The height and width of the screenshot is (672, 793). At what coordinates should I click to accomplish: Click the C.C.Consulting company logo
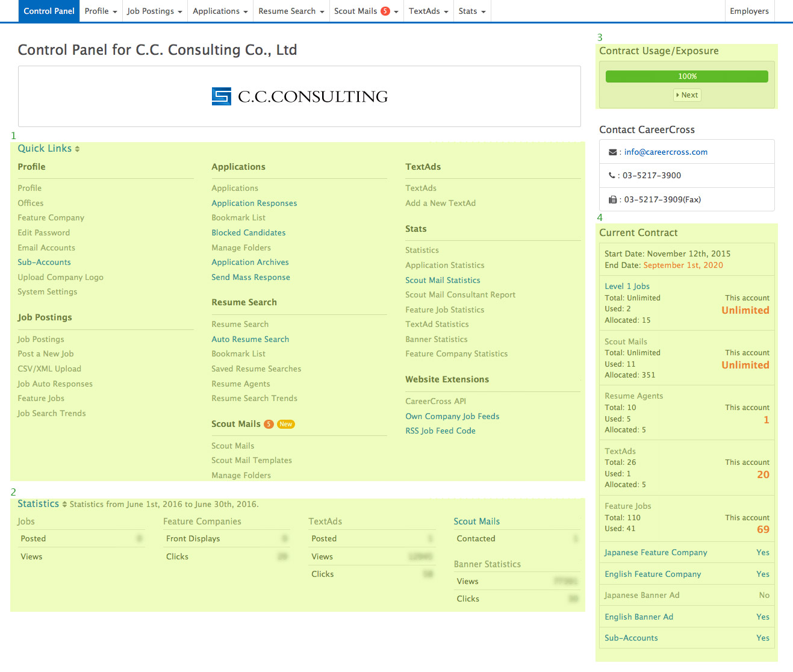point(300,96)
